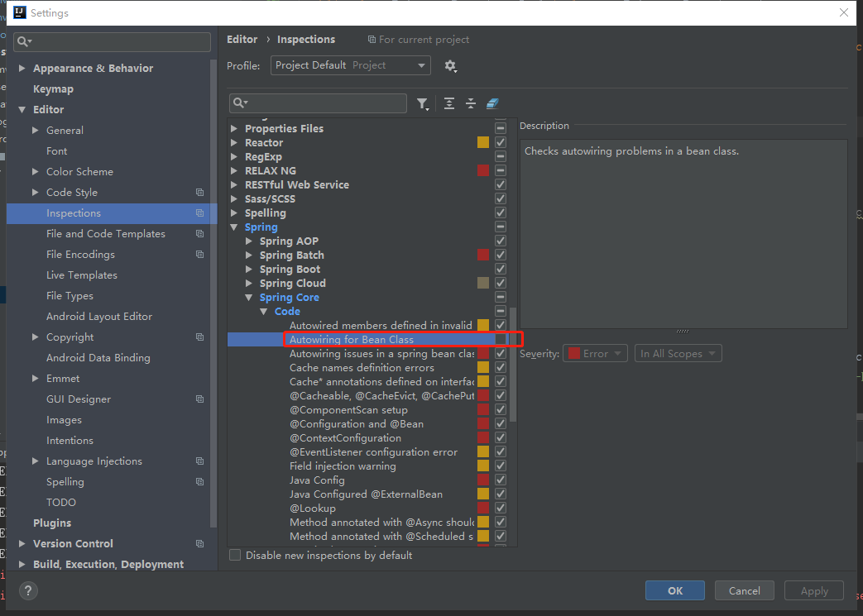Click the inspections search magnifier icon

pos(241,103)
